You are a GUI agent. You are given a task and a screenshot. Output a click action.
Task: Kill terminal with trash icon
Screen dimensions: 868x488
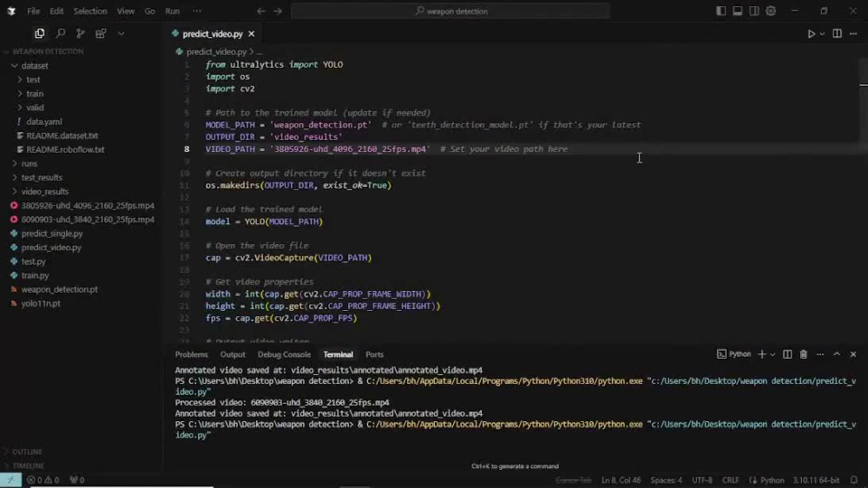coord(803,354)
